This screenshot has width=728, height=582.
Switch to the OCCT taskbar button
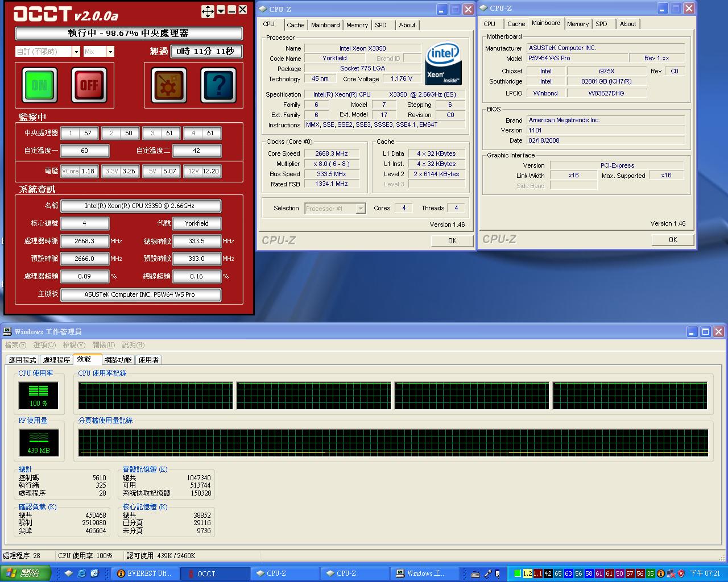[216, 573]
